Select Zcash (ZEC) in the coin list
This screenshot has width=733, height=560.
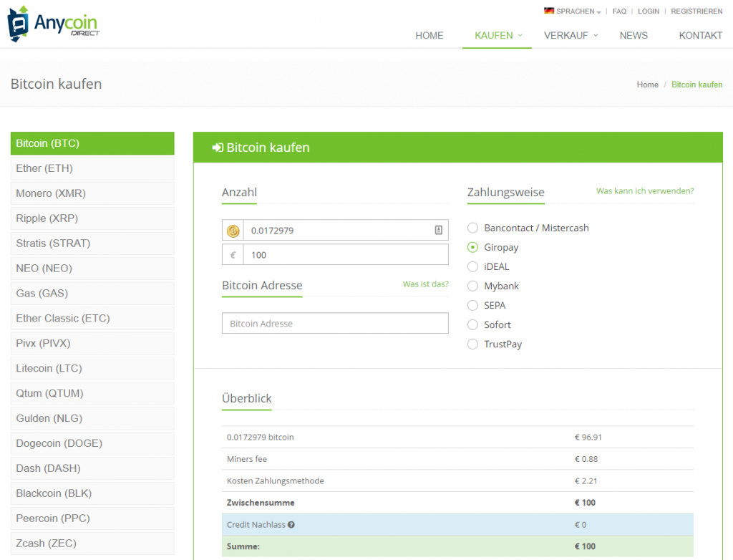(x=92, y=544)
